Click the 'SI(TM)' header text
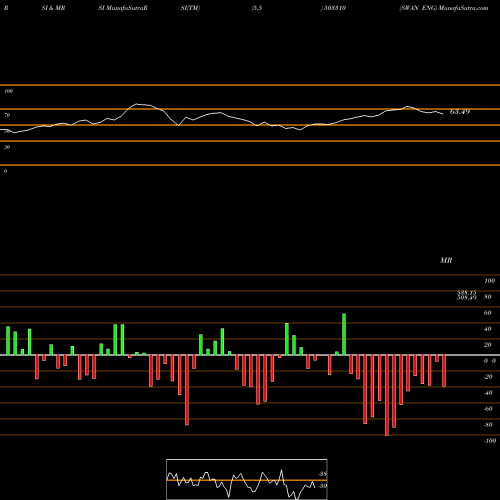 coord(190,8)
